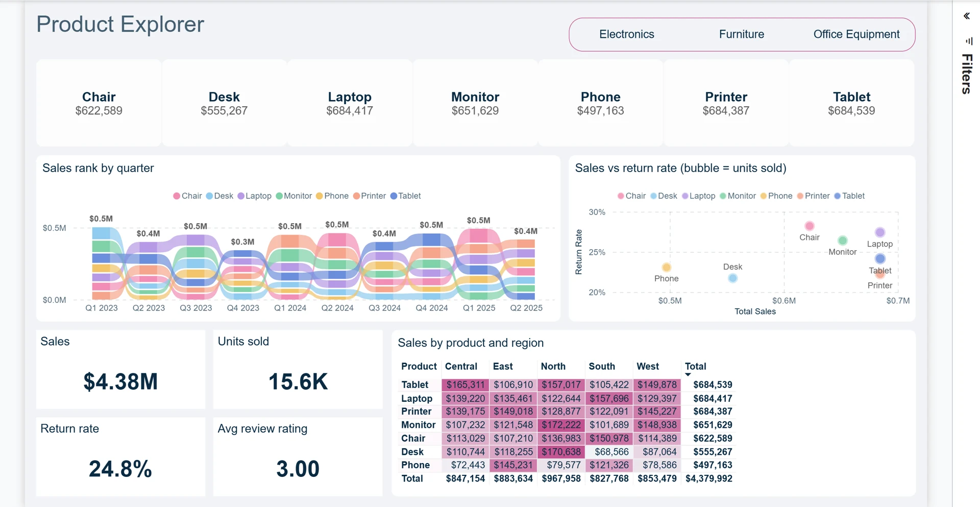Sort table by West column header

[648, 367]
